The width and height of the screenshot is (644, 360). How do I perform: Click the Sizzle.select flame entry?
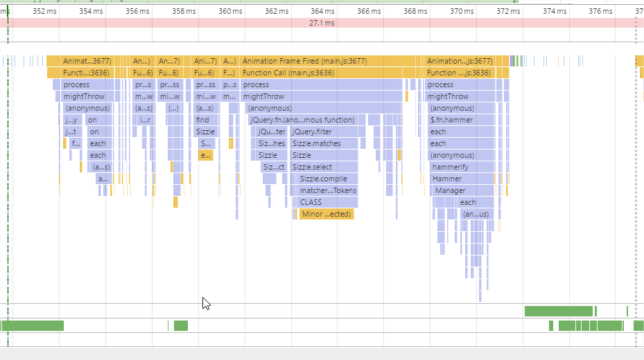(324, 167)
